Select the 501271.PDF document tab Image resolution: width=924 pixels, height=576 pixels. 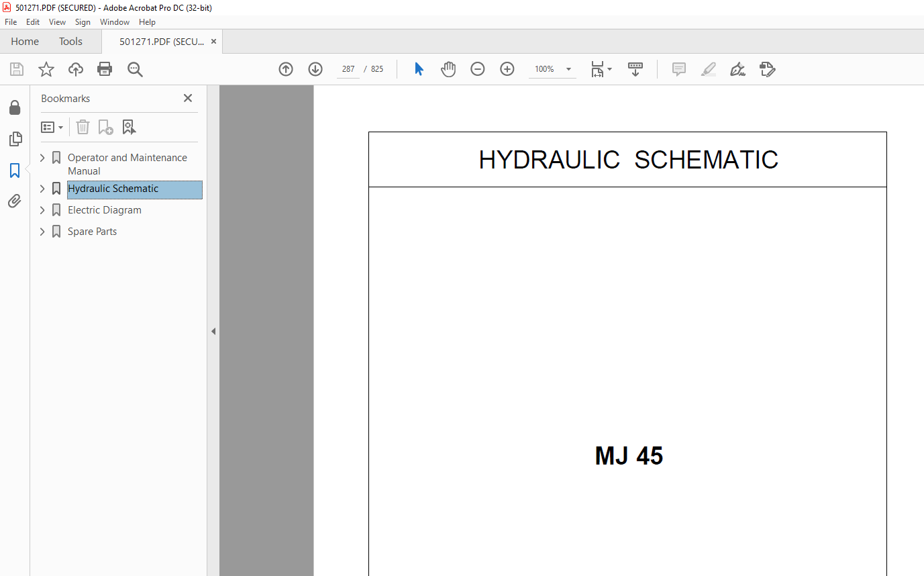162,42
